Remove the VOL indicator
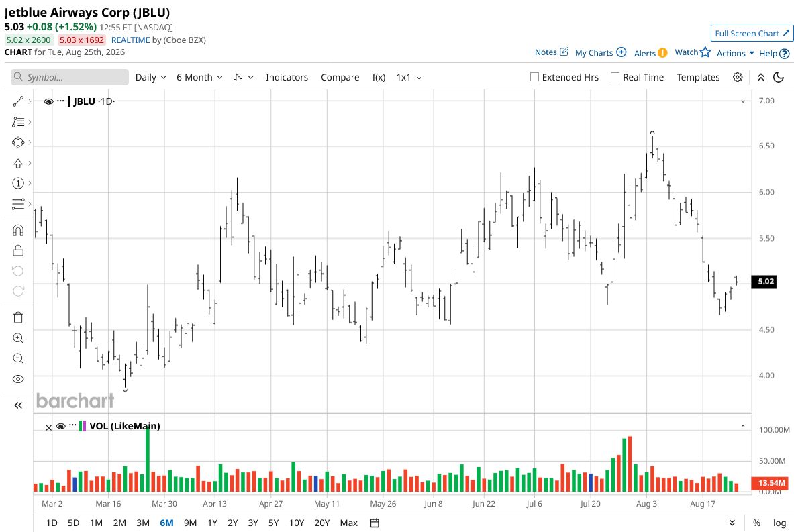This screenshot has height=532, width=794. click(x=48, y=428)
